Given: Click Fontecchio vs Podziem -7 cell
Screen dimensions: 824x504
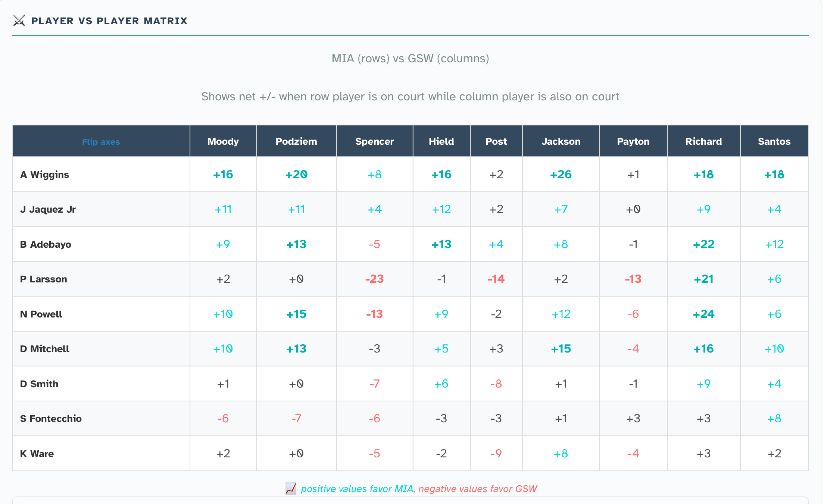Looking at the screenshot, I should coord(296,419).
